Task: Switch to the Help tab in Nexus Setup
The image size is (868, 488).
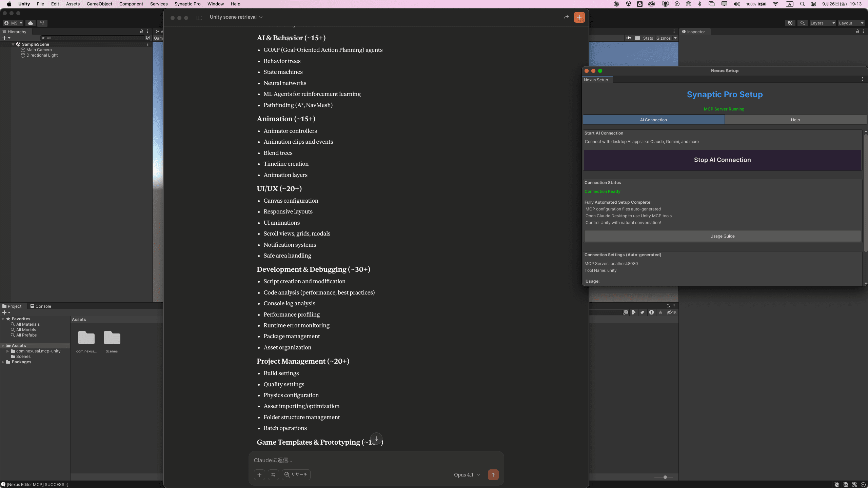Action: point(795,120)
